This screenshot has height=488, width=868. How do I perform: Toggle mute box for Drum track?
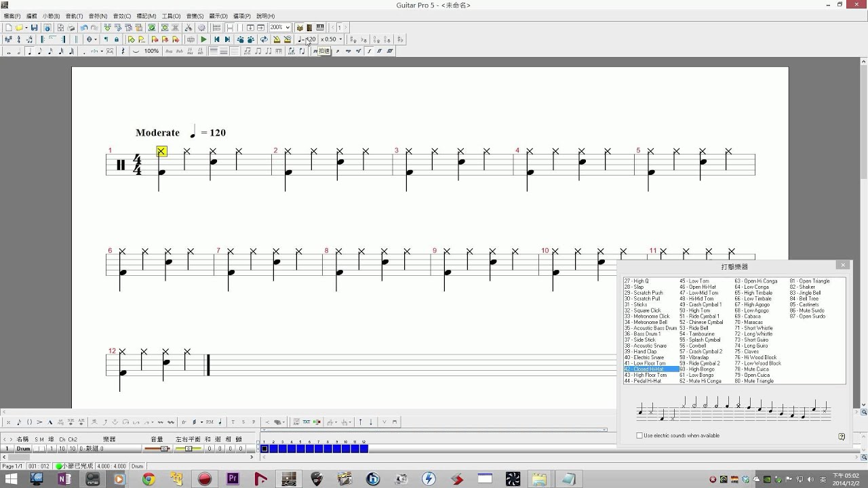42,449
